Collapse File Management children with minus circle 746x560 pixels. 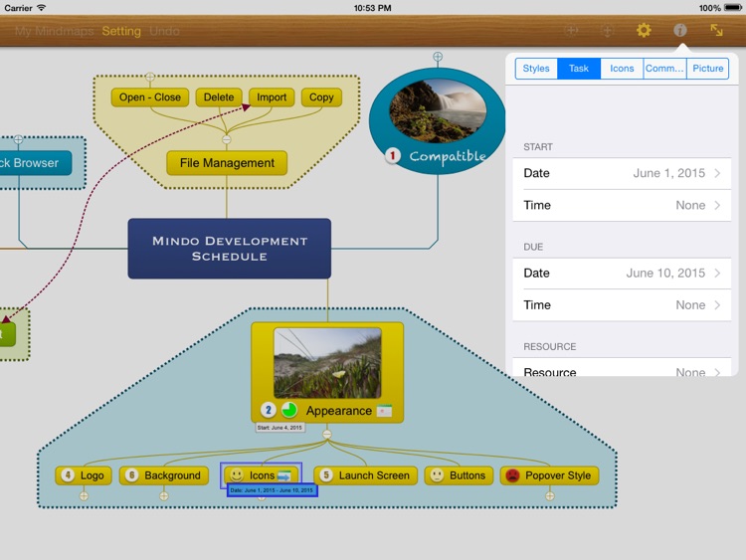click(227, 140)
